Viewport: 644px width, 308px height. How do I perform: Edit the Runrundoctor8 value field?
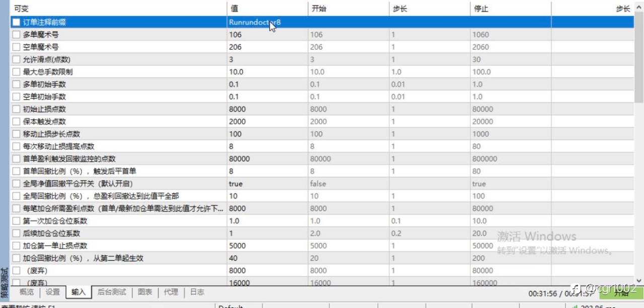[255, 22]
